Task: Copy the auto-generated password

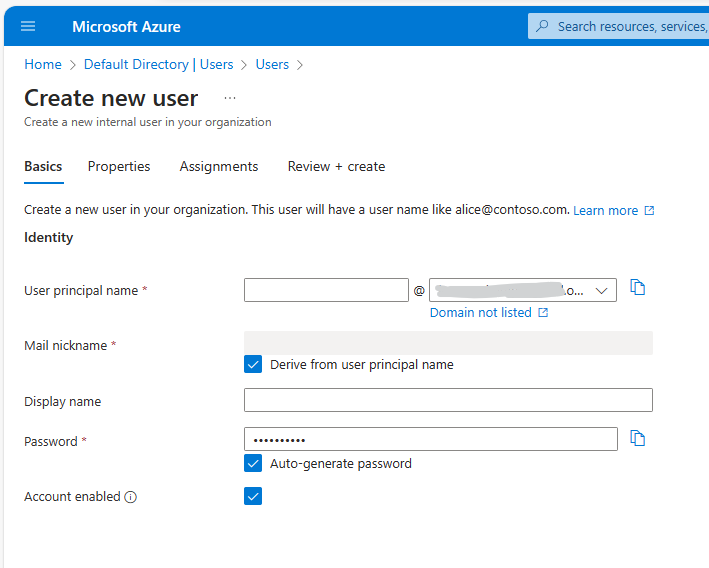Action: click(x=638, y=438)
